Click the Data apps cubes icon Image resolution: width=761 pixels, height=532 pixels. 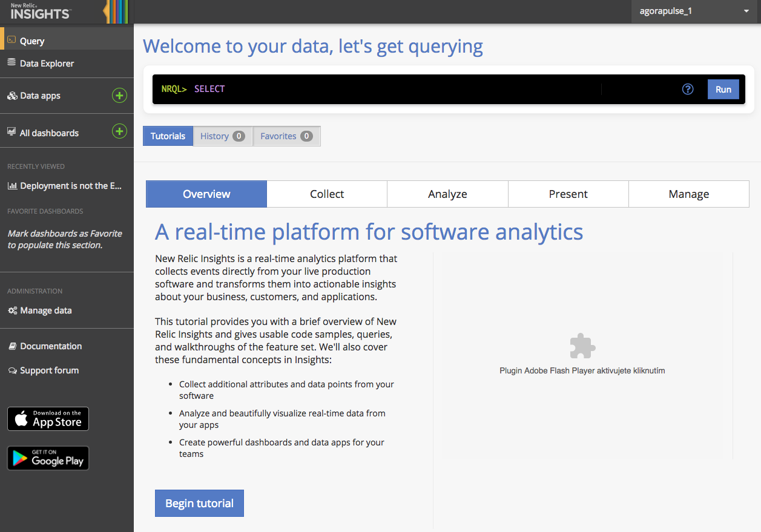(x=12, y=96)
